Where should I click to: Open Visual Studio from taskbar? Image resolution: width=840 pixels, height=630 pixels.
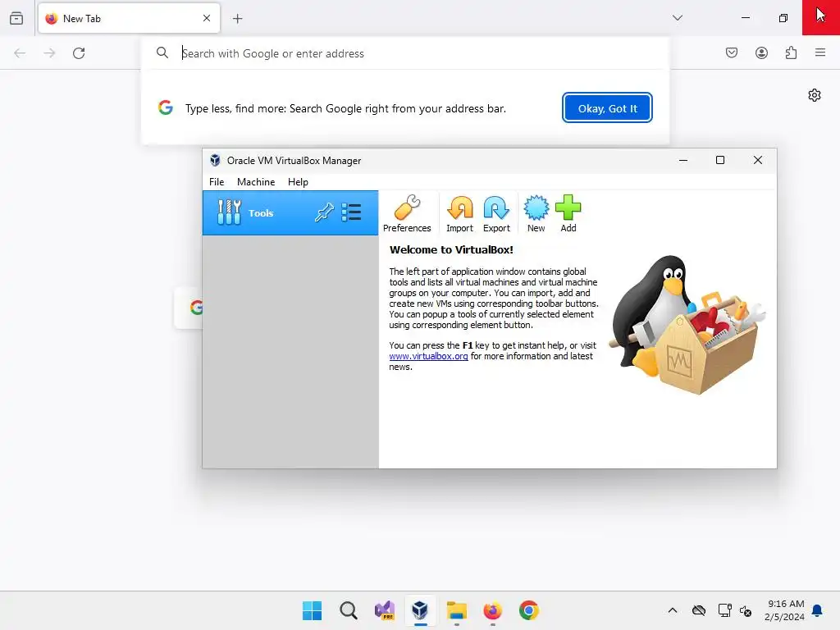coord(385,610)
